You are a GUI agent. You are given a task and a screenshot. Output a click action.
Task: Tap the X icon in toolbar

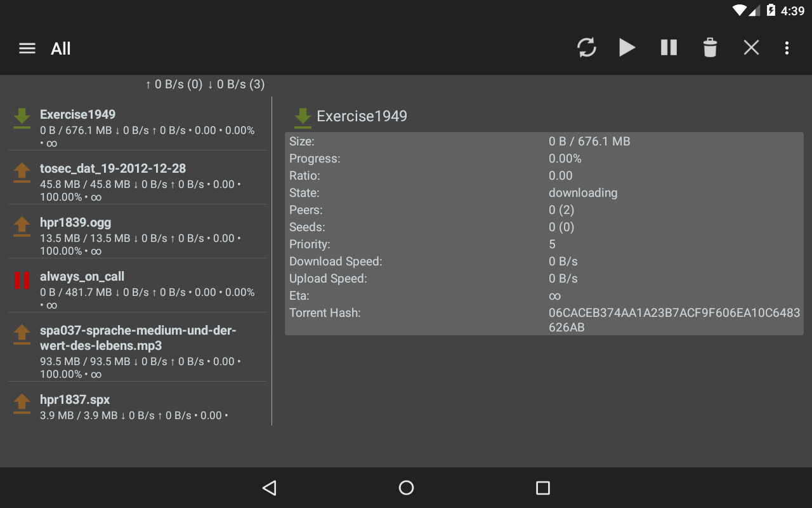pos(751,48)
